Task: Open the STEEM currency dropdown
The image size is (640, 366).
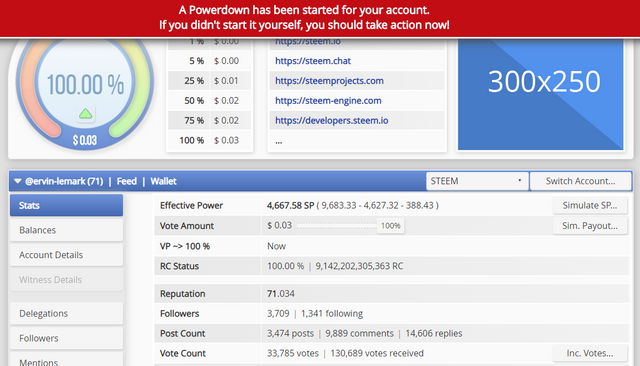Action: point(477,181)
